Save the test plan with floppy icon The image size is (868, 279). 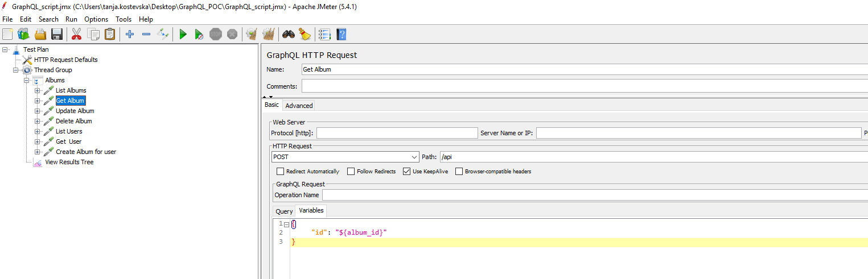56,34
